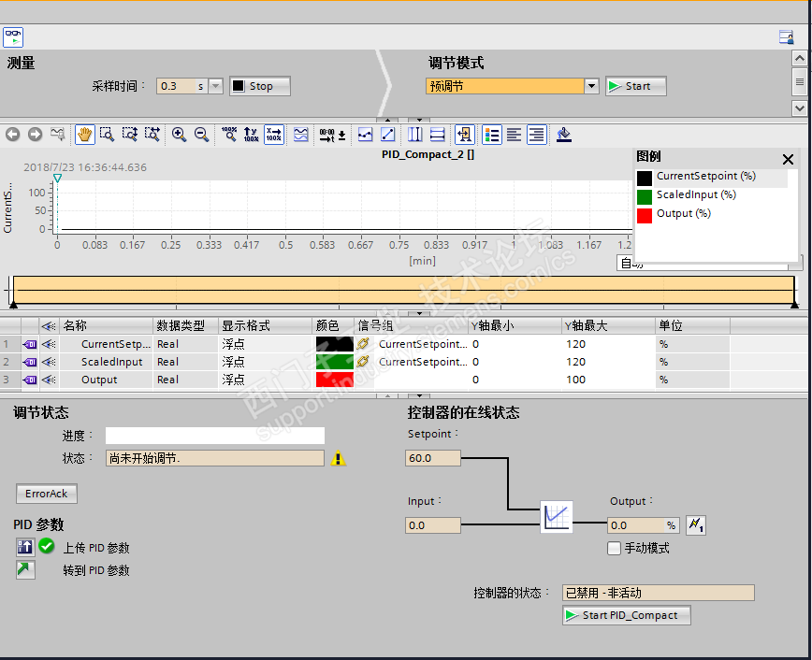The height and width of the screenshot is (660, 812).
Task: Click the upload PID parameters icon
Action: 25,547
